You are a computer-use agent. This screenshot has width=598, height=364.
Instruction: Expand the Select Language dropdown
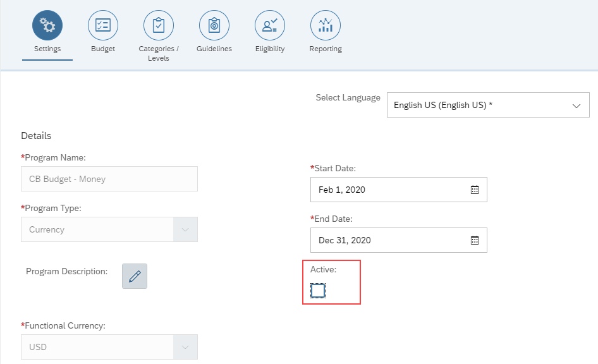[488, 105]
